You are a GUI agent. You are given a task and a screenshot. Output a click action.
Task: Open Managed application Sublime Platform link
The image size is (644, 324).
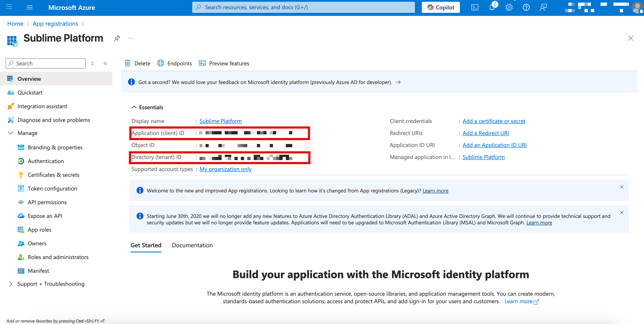tap(483, 157)
